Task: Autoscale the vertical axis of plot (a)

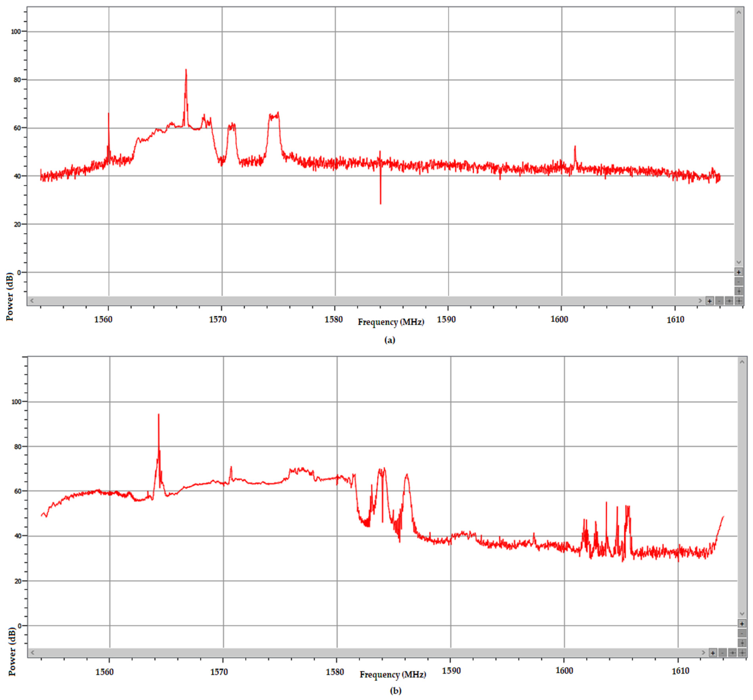Action: (x=739, y=291)
